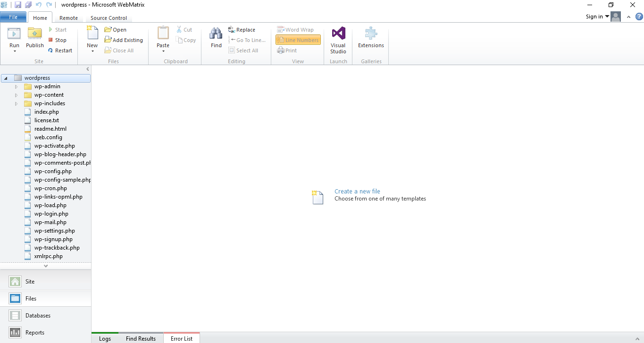Expand the wp-content folder
This screenshot has width=644, height=343.
(x=16, y=95)
